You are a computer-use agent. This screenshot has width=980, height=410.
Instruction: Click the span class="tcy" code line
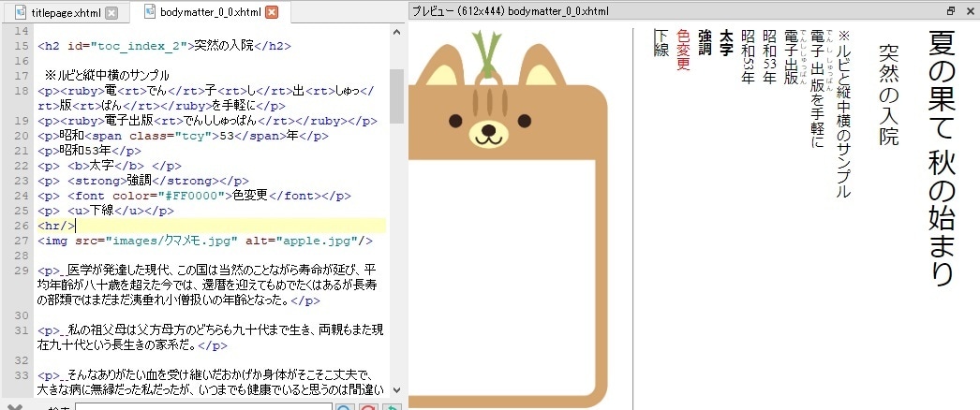(183, 136)
